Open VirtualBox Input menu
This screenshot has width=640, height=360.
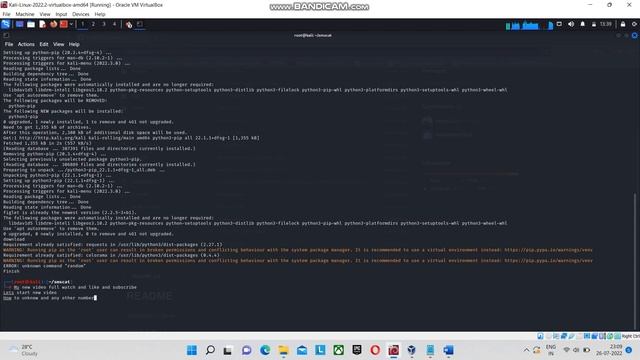coord(61,14)
